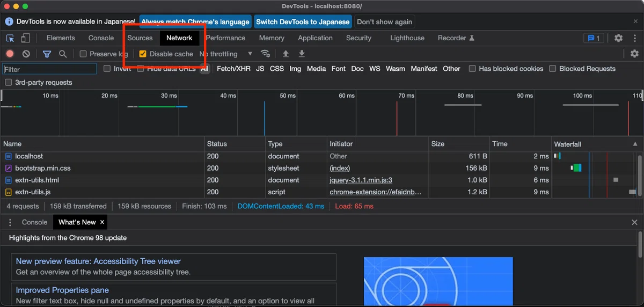Open the No throttling dropdown

pyautogui.click(x=226, y=54)
